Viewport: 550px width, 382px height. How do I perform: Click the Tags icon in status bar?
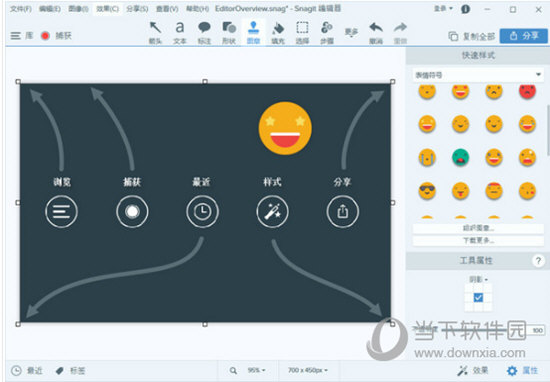59,370
